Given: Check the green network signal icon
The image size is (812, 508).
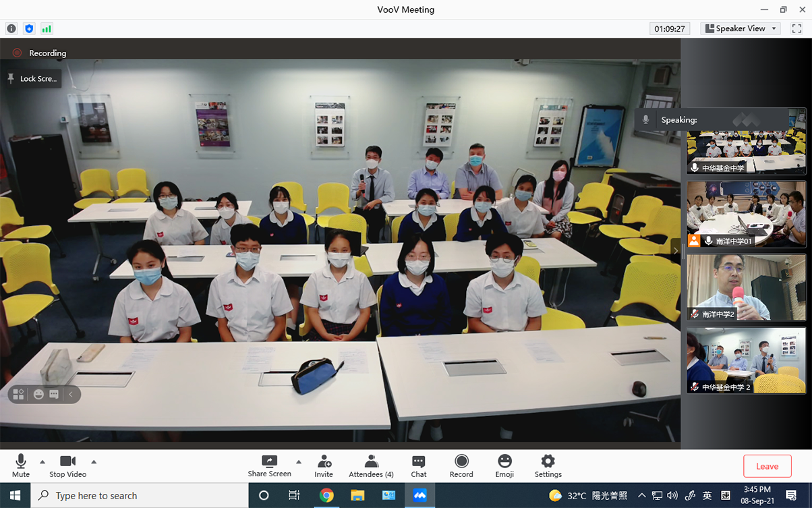Looking at the screenshot, I should click(47, 29).
